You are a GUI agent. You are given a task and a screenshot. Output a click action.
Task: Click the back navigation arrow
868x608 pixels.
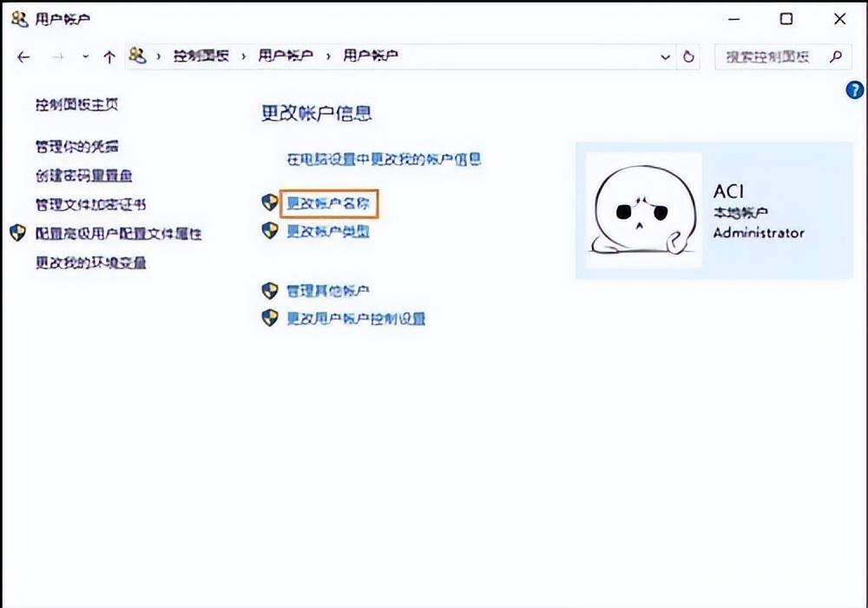(24, 56)
